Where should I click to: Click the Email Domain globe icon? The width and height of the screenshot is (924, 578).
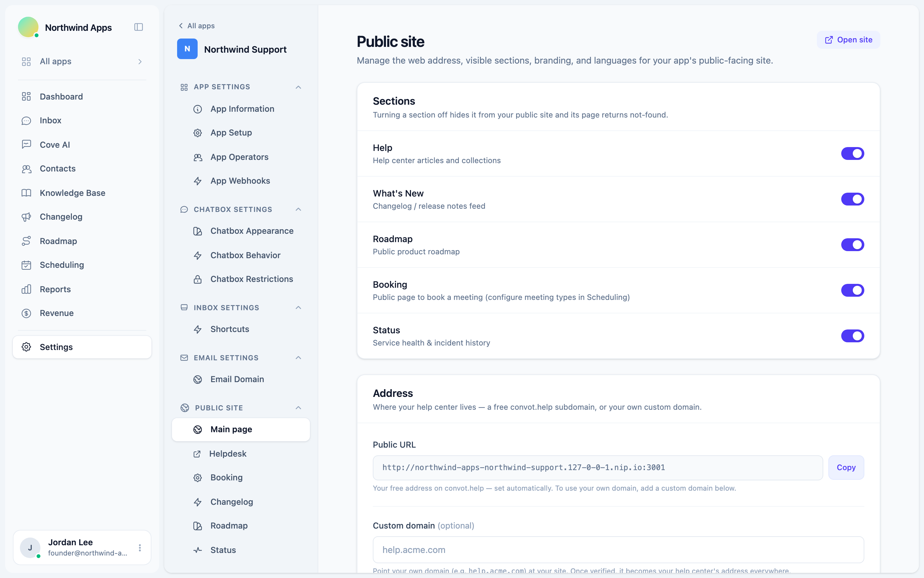coord(197,380)
